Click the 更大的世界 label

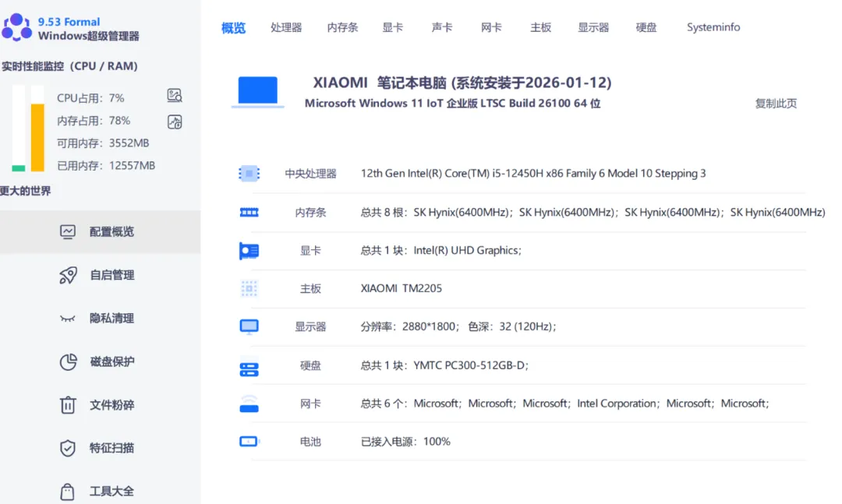(25, 191)
